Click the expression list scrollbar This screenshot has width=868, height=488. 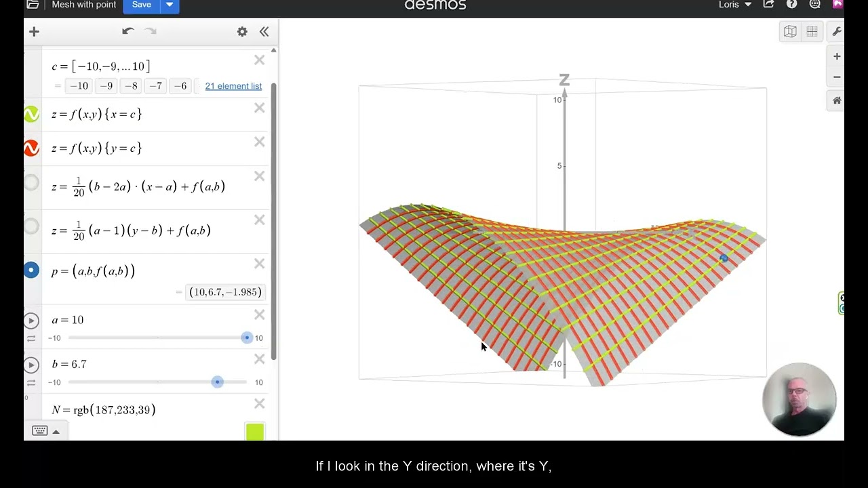[273, 221]
